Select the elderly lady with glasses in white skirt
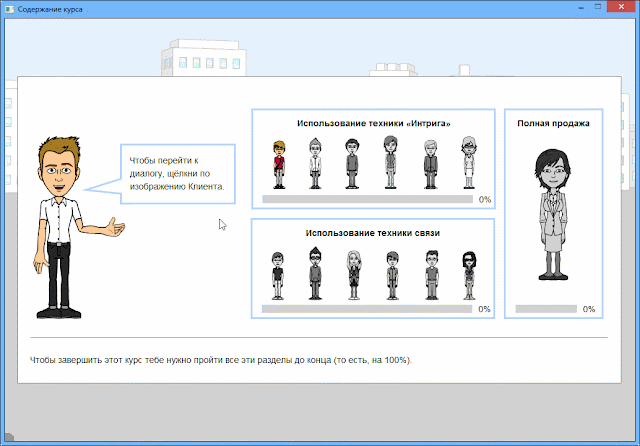The width and height of the screenshot is (640, 446). 469,162
